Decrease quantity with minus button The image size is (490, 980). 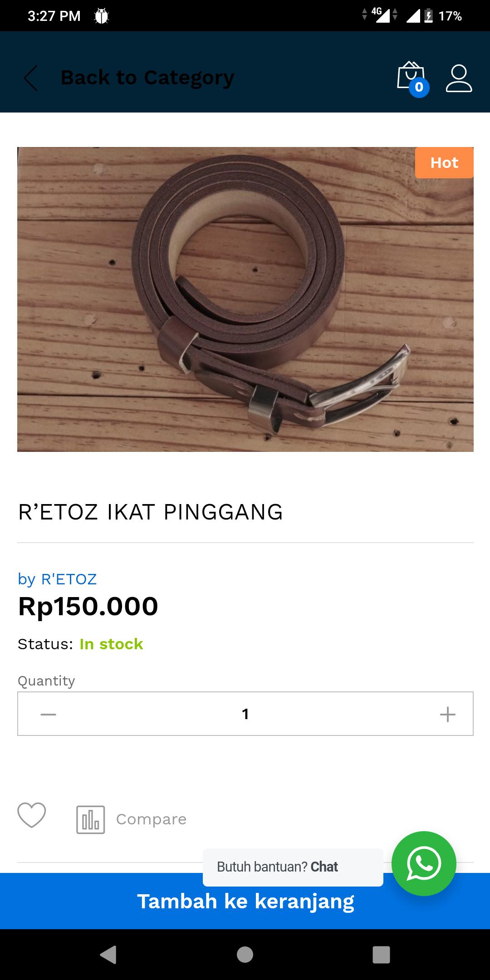[x=48, y=714]
